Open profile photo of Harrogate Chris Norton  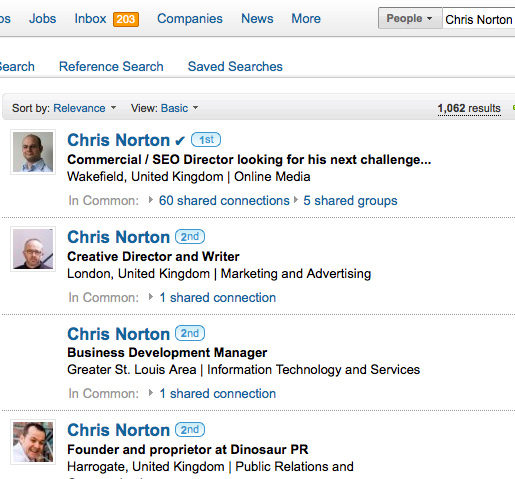(x=33, y=442)
